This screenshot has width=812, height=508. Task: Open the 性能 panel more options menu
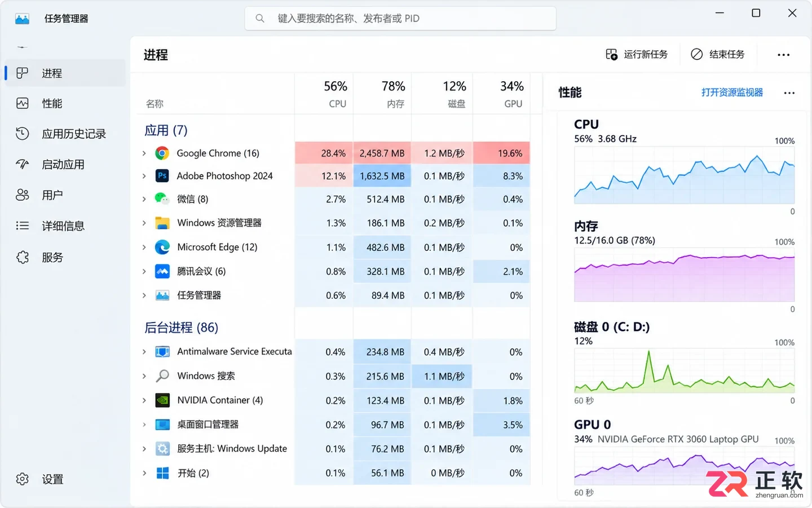(x=789, y=93)
